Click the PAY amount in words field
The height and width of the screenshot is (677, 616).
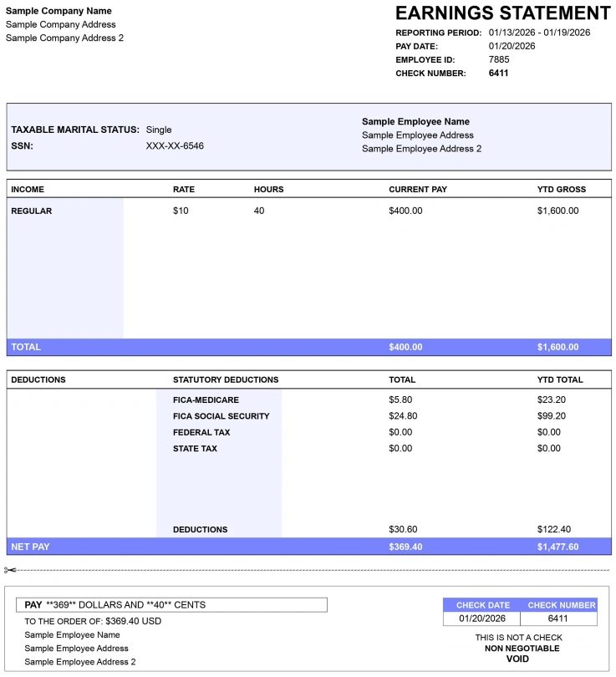click(x=175, y=605)
